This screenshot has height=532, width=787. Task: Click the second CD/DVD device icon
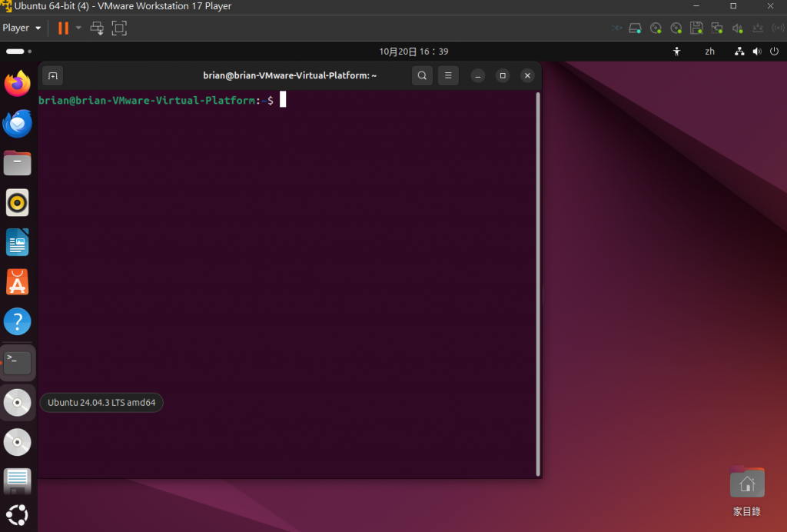(x=676, y=28)
